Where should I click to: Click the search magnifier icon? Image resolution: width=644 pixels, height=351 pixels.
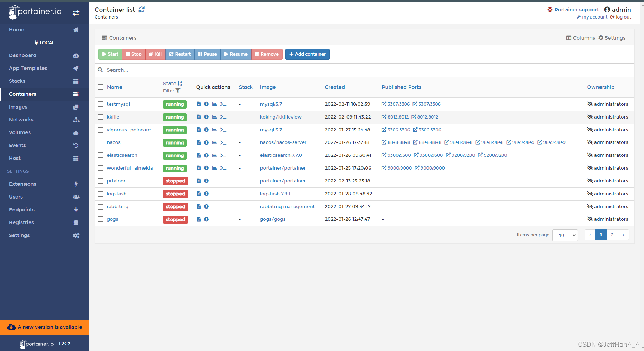pyautogui.click(x=100, y=70)
